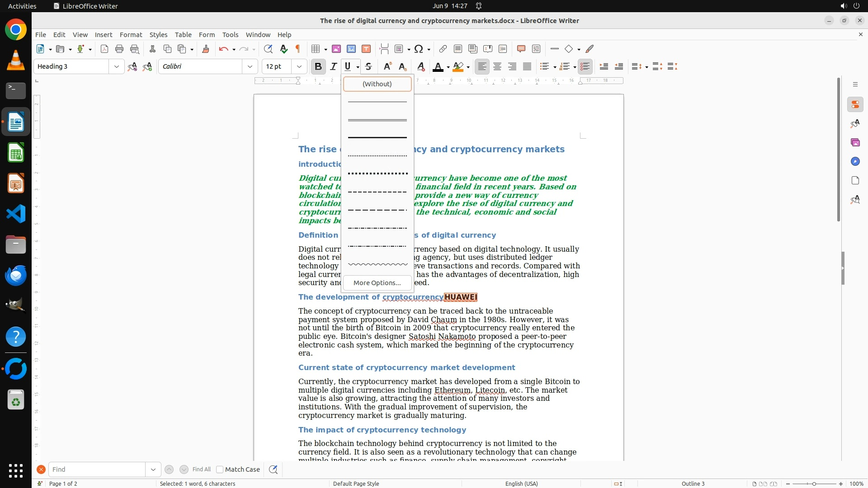This screenshot has width=868, height=488.
Task: Select the wavy underline style
Action: (377, 264)
